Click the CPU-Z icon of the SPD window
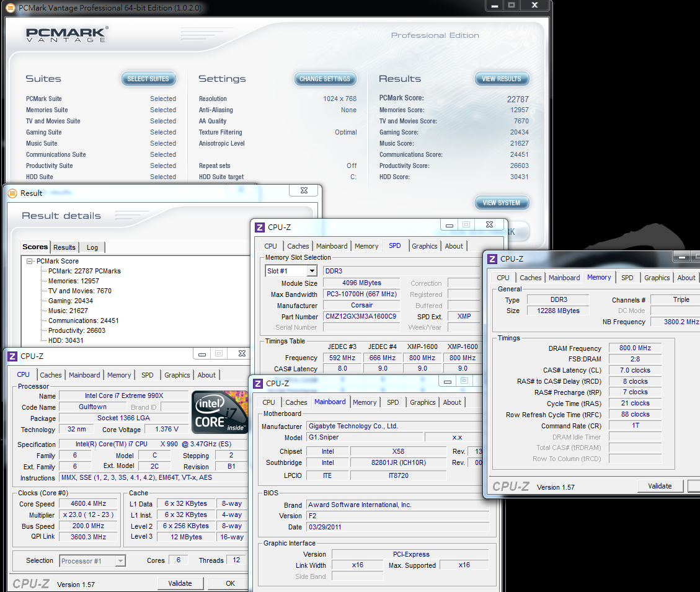Viewport: 700px width, 592px height. point(260,228)
